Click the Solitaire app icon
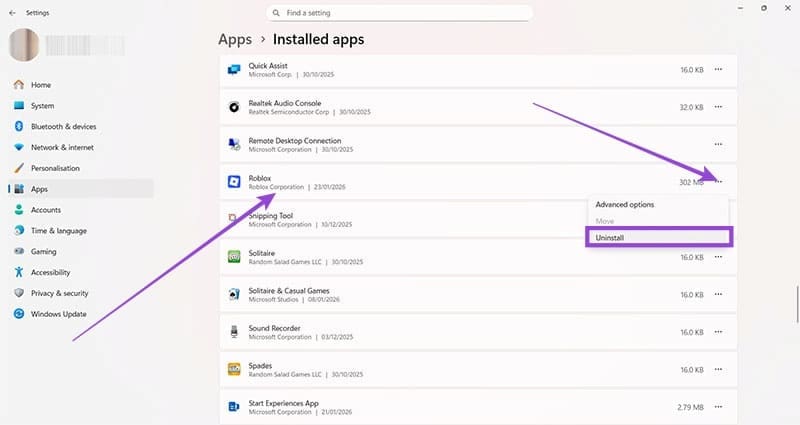This screenshot has width=800, height=425. [x=233, y=257]
